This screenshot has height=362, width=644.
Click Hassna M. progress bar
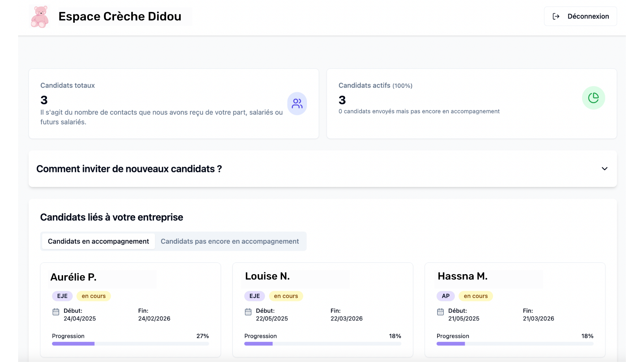[x=515, y=344]
